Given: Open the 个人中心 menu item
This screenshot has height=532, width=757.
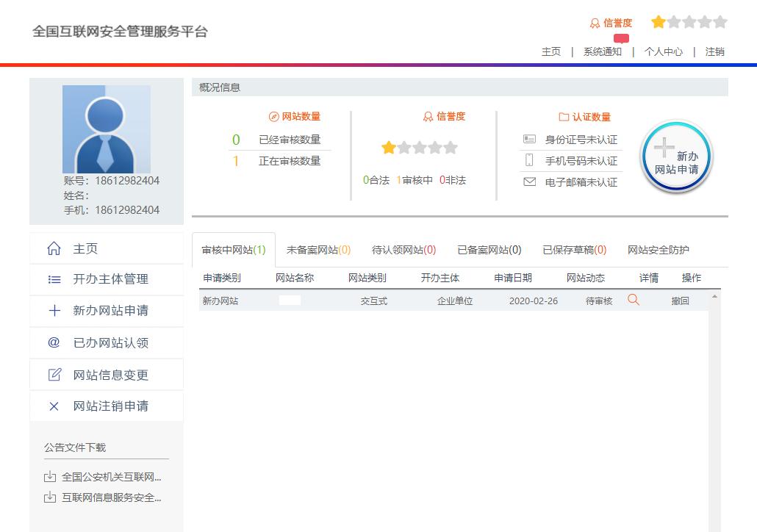Looking at the screenshot, I should tap(663, 51).
